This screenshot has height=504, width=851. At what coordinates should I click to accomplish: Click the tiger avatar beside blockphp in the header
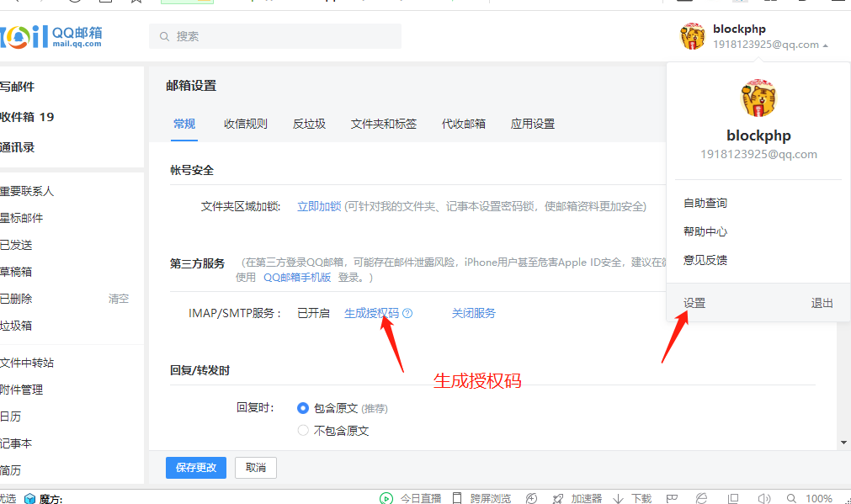[693, 36]
